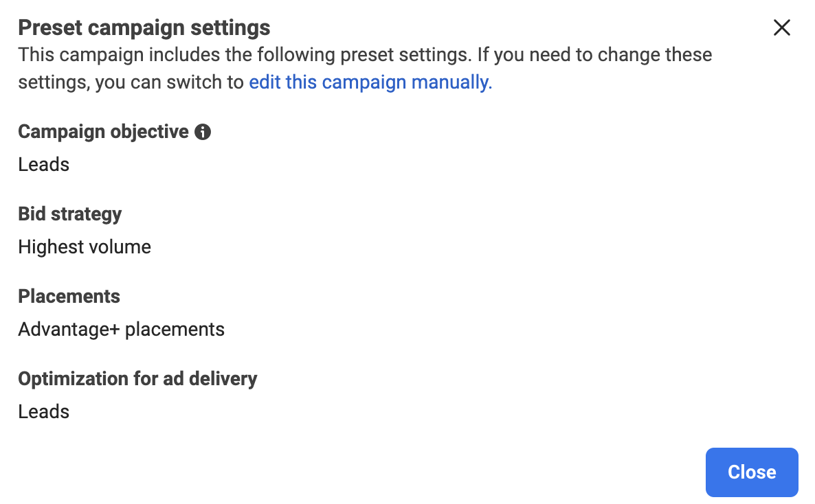Select the 'Campaign objective' label
Viewport: 815px width, 504px height.
[104, 132]
